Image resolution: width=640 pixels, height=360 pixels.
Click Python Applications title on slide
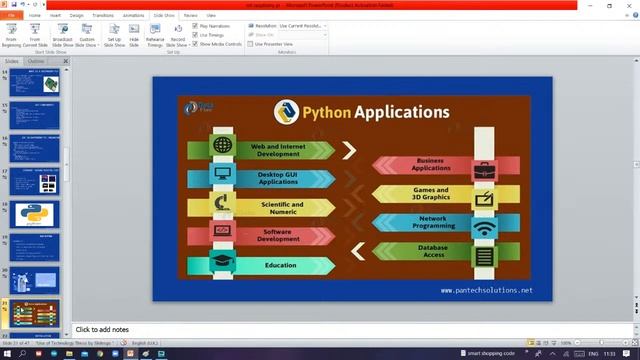[376, 112]
